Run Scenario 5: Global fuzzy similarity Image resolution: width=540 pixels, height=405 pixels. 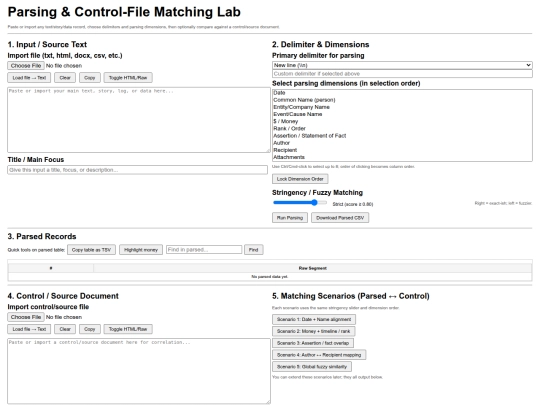(312, 367)
